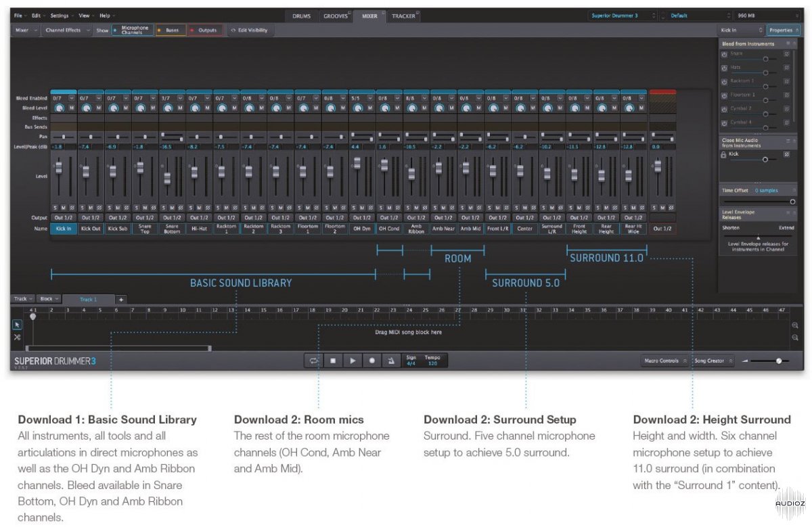Collapse the Properties panel button
Image resolution: width=812 pixels, height=527 pixels.
[783, 30]
